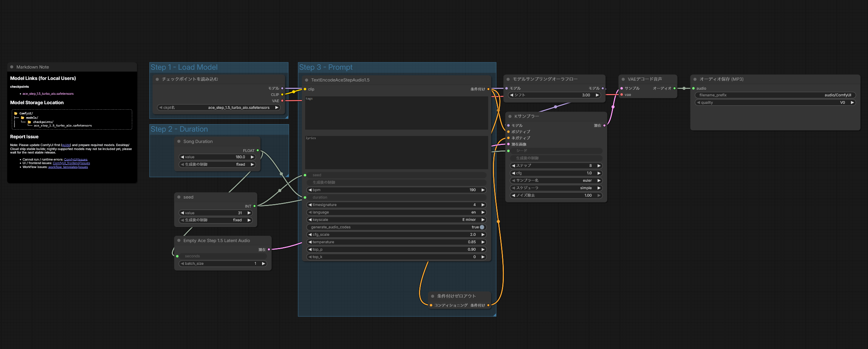Collapse the VAEデコード音声 node title dot
This screenshot has height=349, width=868.
click(x=623, y=79)
